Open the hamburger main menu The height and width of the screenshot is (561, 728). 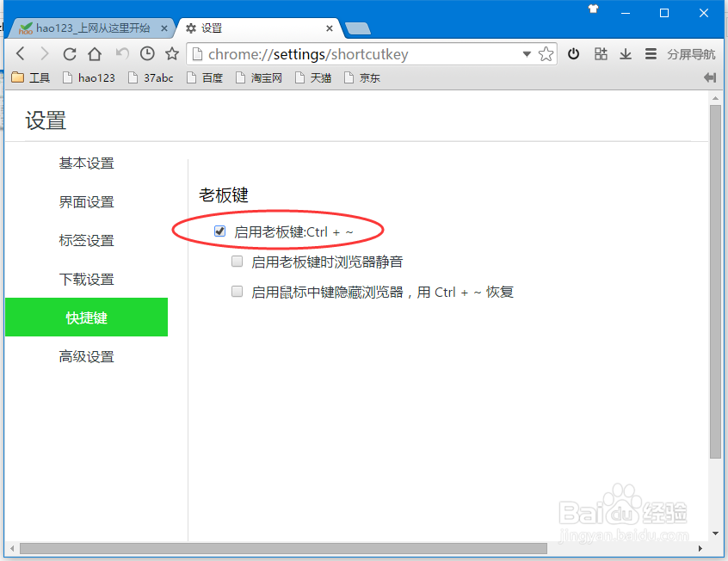(x=651, y=54)
